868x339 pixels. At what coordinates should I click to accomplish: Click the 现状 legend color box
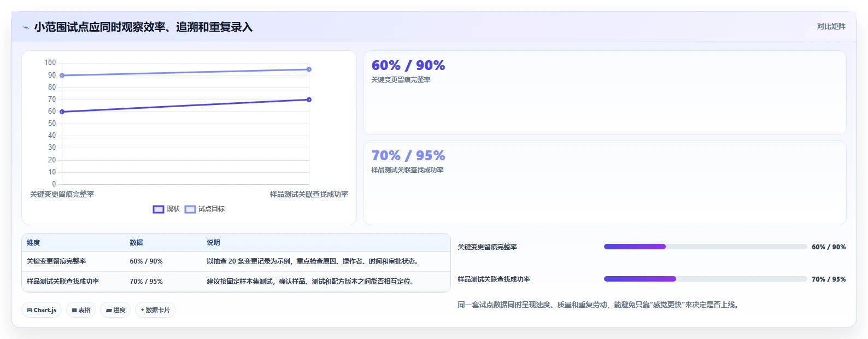pos(159,209)
